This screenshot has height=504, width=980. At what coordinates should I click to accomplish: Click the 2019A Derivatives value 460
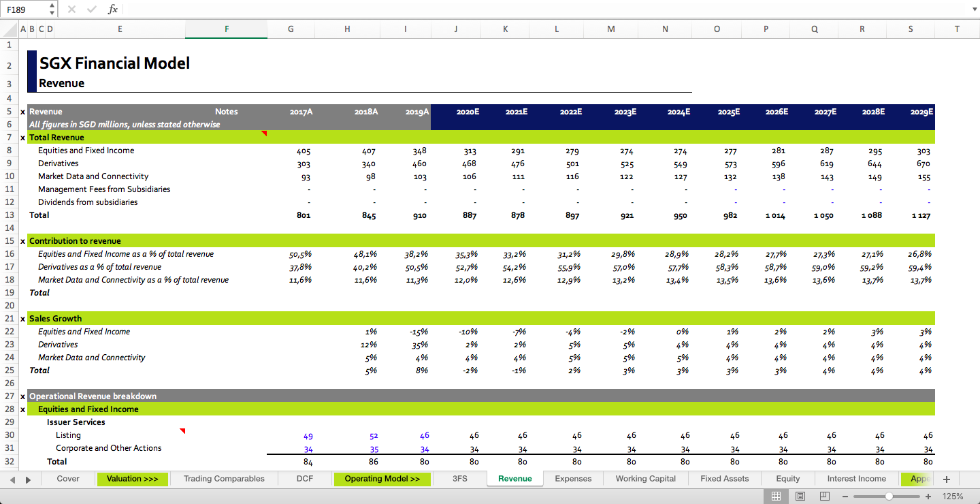coord(420,163)
